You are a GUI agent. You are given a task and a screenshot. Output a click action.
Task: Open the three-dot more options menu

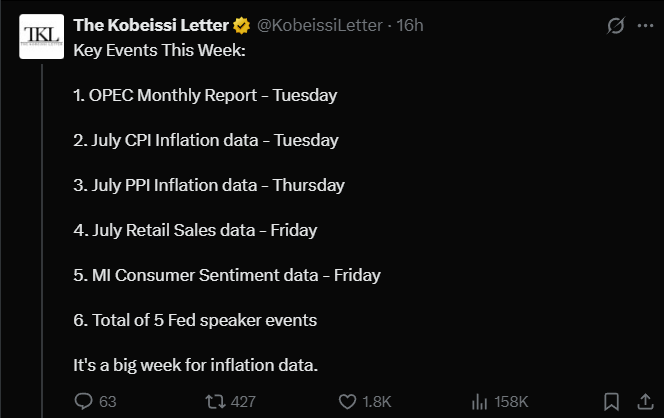coord(645,26)
